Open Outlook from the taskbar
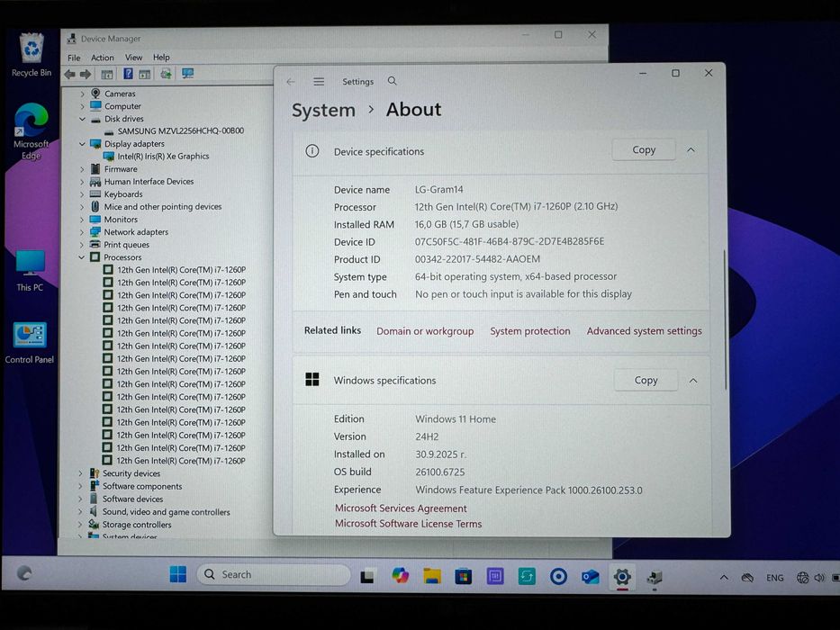The height and width of the screenshot is (630, 840). point(591,577)
